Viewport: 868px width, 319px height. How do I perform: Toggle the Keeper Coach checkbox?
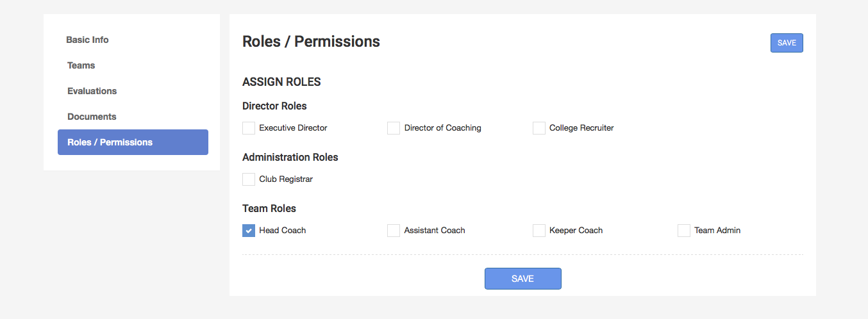coord(539,231)
